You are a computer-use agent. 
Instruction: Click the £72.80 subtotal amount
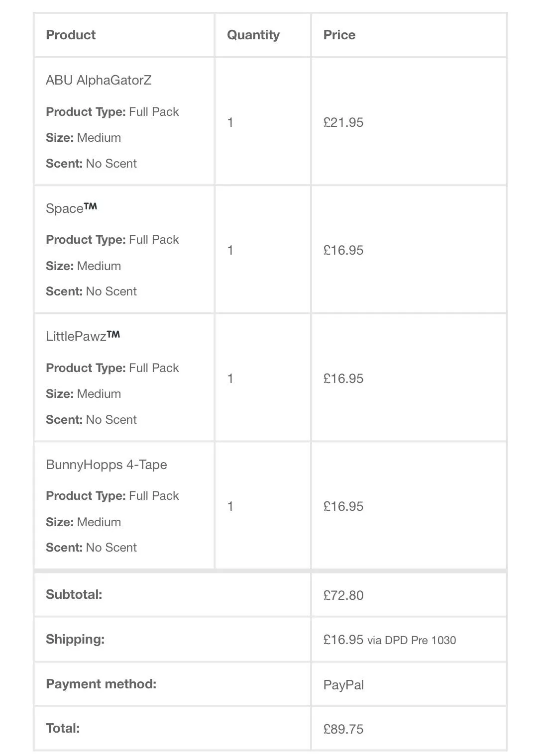(x=343, y=595)
